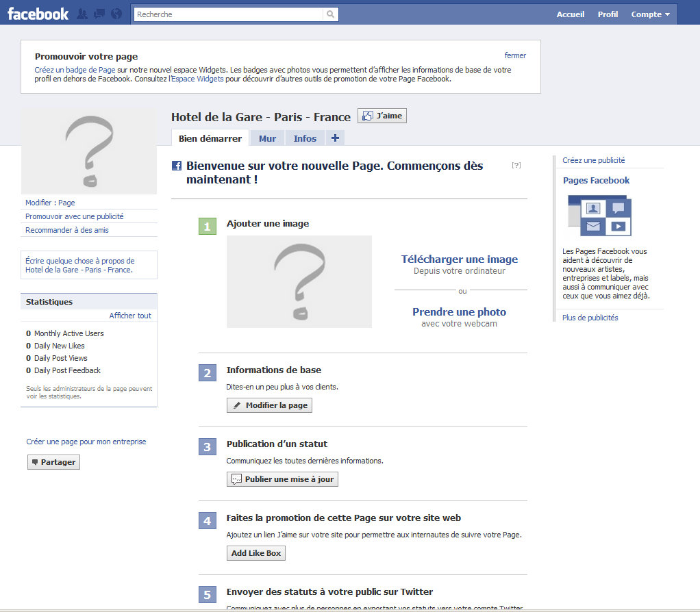
Task: Click the 'Publication d'un statut' heading
Action: [x=277, y=444]
